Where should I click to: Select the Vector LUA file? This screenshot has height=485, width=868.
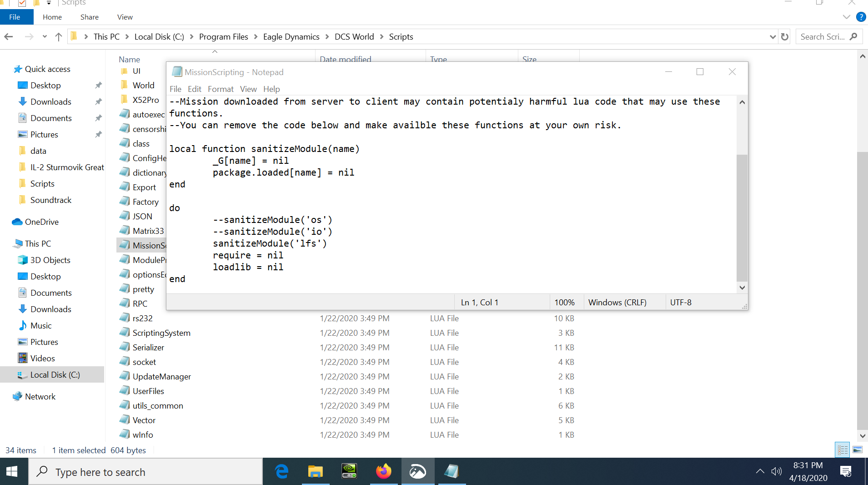click(x=144, y=420)
